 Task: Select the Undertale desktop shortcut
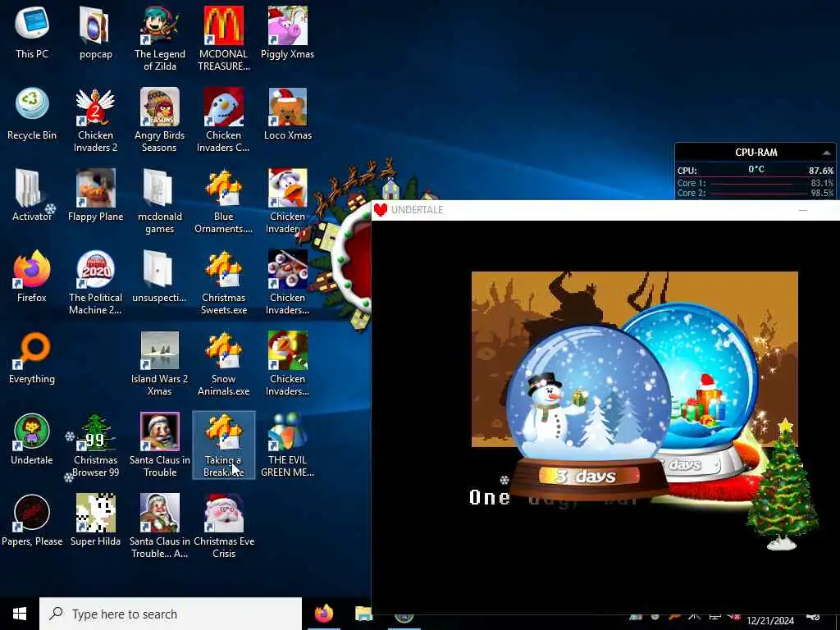32,440
